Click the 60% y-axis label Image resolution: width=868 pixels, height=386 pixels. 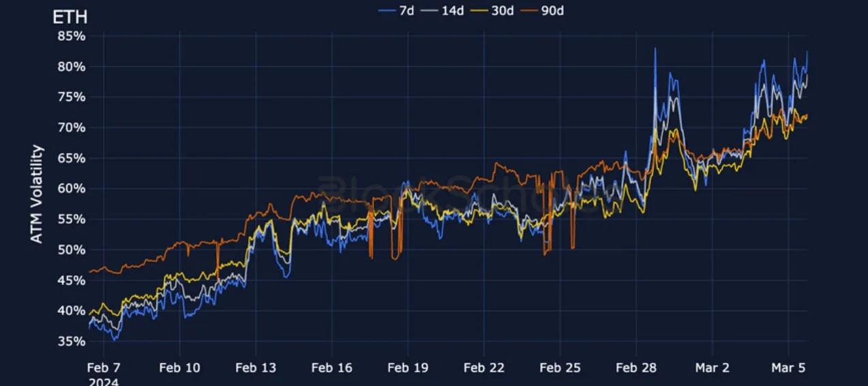71,189
